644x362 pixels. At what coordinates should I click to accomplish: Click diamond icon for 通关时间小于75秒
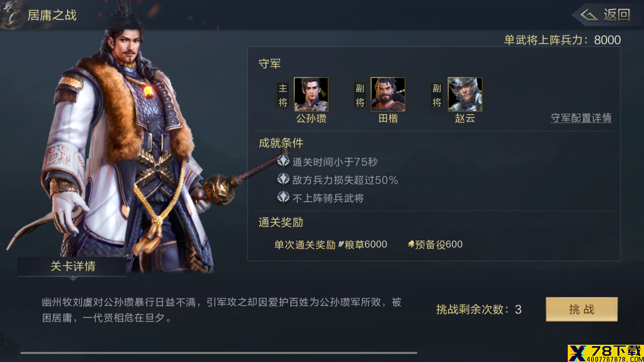click(x=283, y=161)
